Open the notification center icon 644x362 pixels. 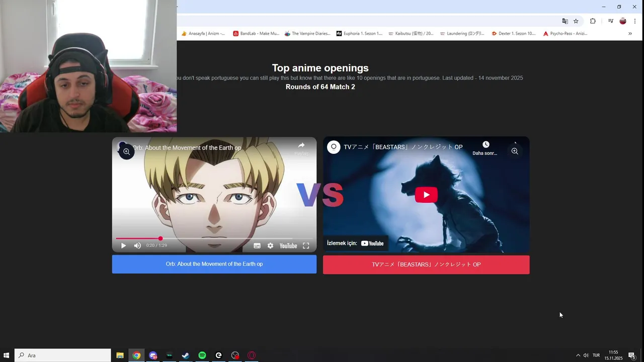[632, 355]
